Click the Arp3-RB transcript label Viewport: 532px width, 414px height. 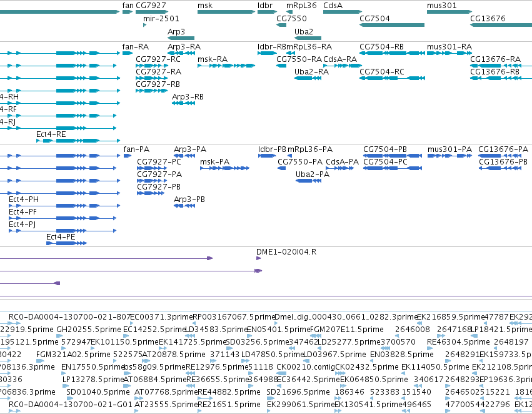pyautogui.click(x=188, y=97)
